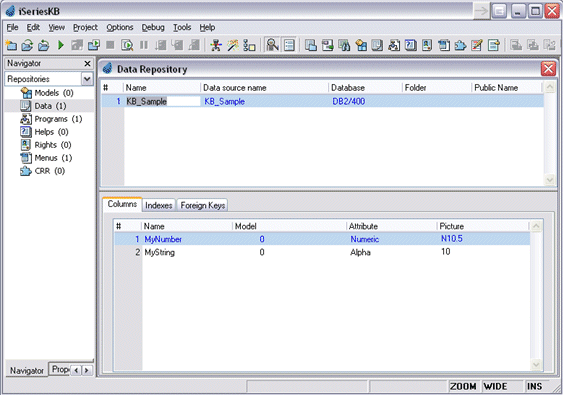563x395 pixels.
Task: Click the run-in-window icon with green arrow
Action: (x=94, y=45)
